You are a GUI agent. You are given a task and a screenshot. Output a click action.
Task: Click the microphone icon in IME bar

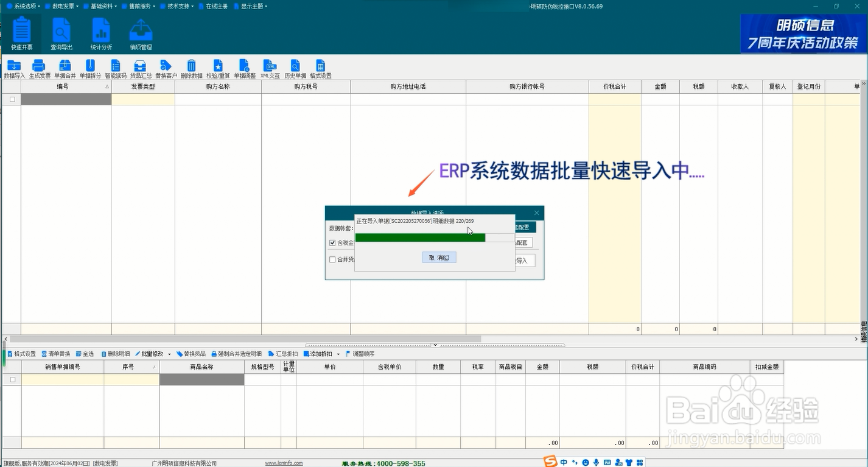point(597,463)
